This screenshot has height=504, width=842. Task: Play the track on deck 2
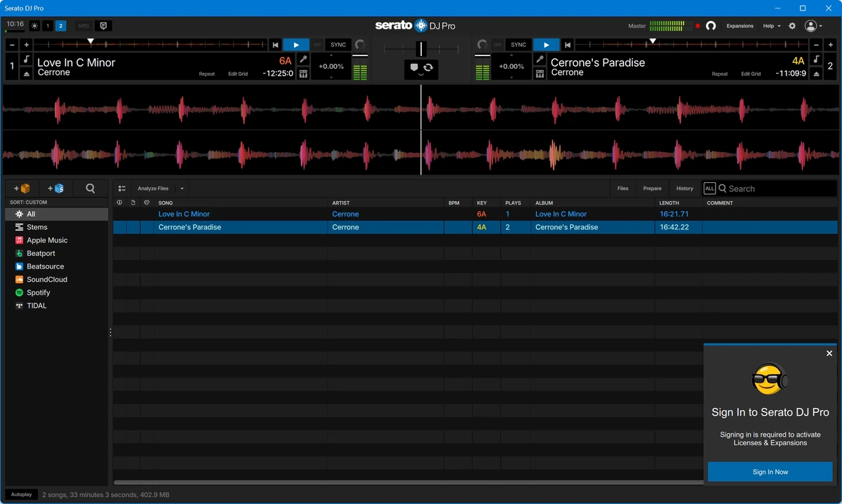click(547, 45)
